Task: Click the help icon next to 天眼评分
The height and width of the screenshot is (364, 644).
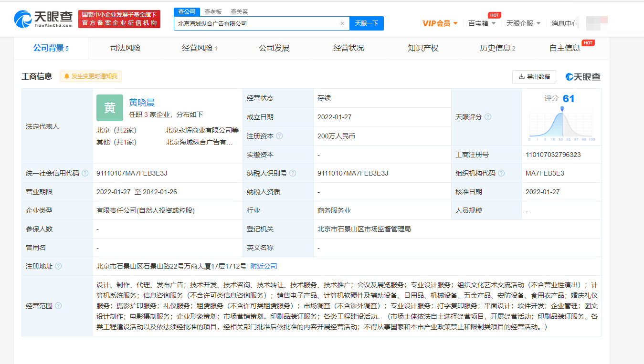Action: point(488,117)
